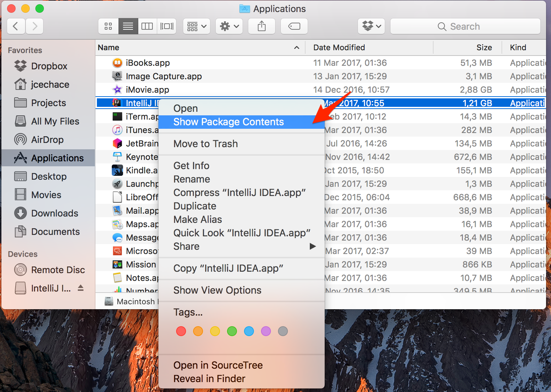The width and height of the screenshot is (551, 392).
Task: Open the jcechace home folder
Action: 48,85
